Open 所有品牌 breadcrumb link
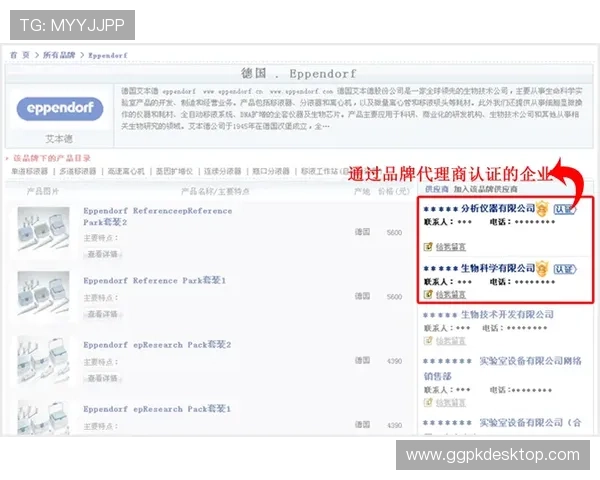Image resolution: width=600 pixels, height=480 pixels. 59,55
